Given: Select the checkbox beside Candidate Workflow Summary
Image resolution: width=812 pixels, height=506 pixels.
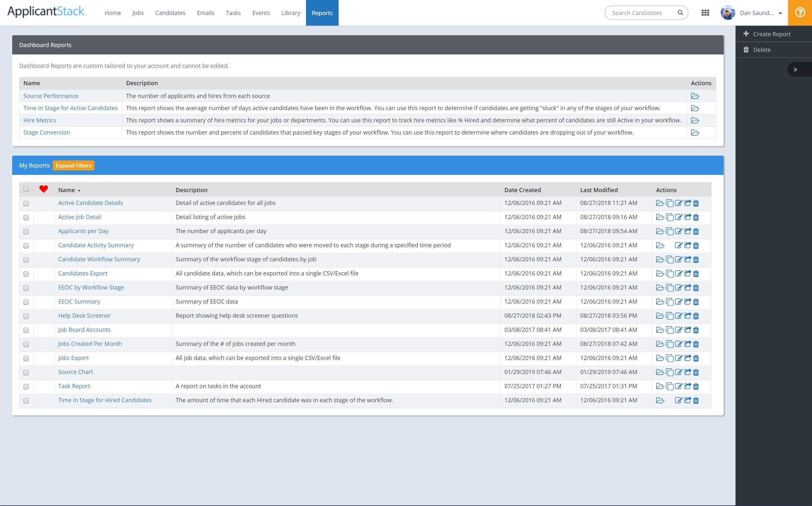Looking at the screenshot, I should click(x=26, y=260).
